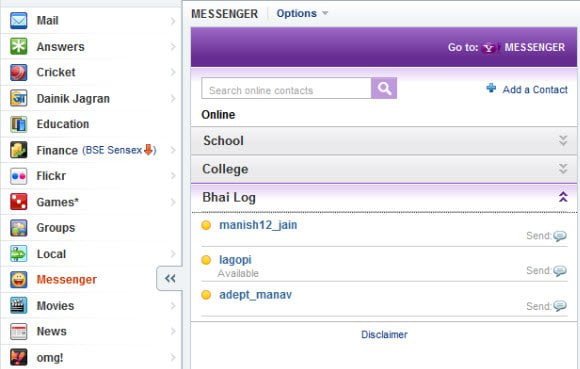
Task: Collapse the Bhai Log group
Action: coord(563,197)
